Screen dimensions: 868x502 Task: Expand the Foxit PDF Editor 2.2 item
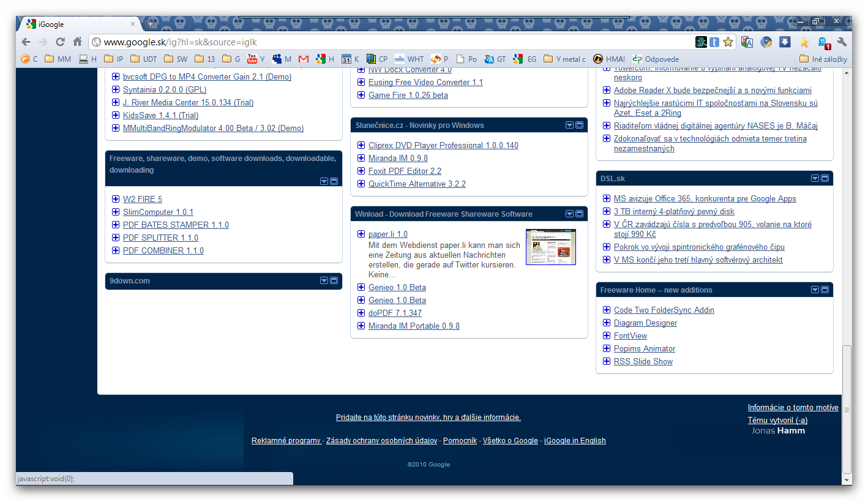coord(361,171)
